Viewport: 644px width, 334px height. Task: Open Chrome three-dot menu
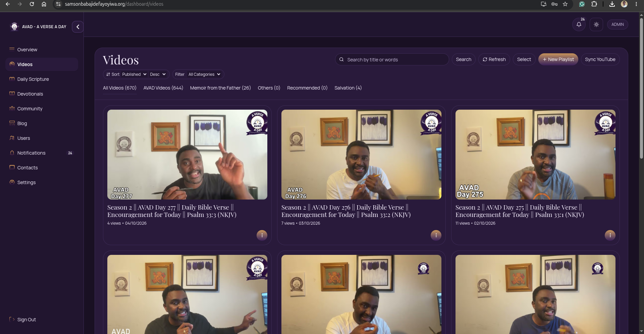pyautogui.click(x=636, y=4)
